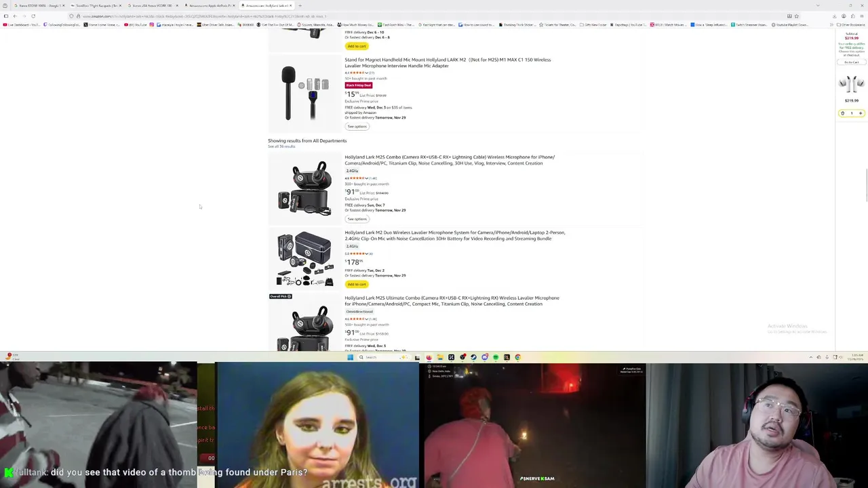Click See options for handheld mic mount stand
This screenshot has width=868, height=488.
tap(357, 127)
